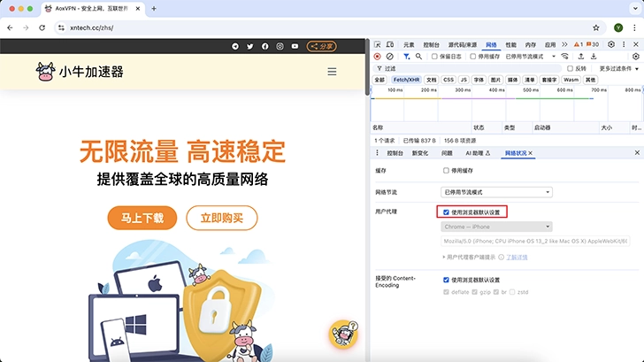This screenshot has height=362, width=644.
Task: Toggle the deflate encoding checkbox
Action: [x=446, y=292]
